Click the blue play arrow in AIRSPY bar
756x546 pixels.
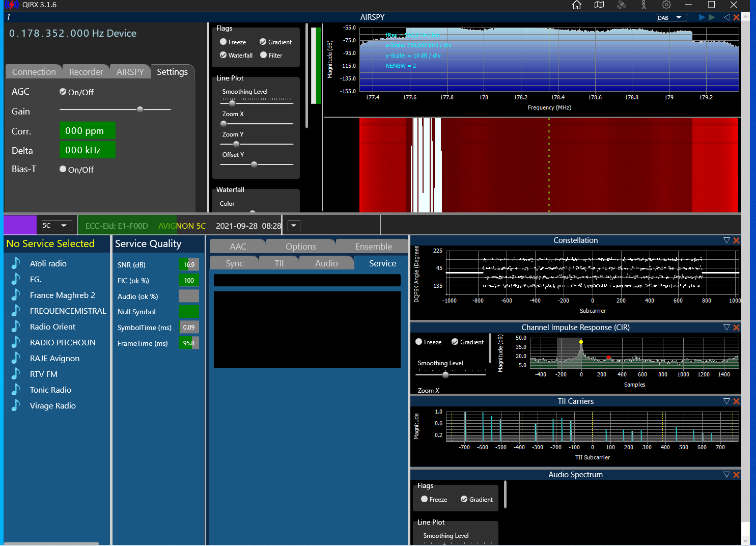[702, 17]
